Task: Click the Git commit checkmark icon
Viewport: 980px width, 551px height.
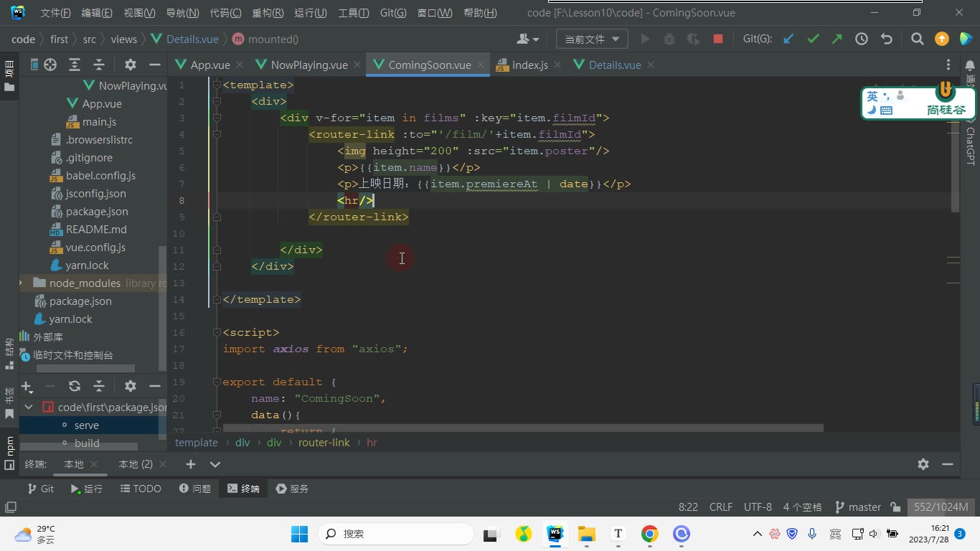Action: (x=813, y=39)
